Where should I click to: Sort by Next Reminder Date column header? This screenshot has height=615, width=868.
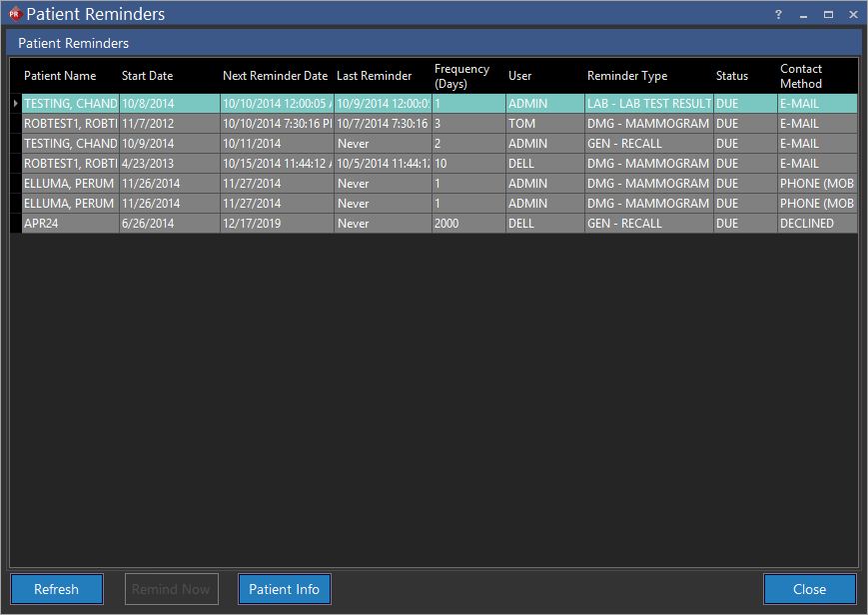(x=275, y=76)
